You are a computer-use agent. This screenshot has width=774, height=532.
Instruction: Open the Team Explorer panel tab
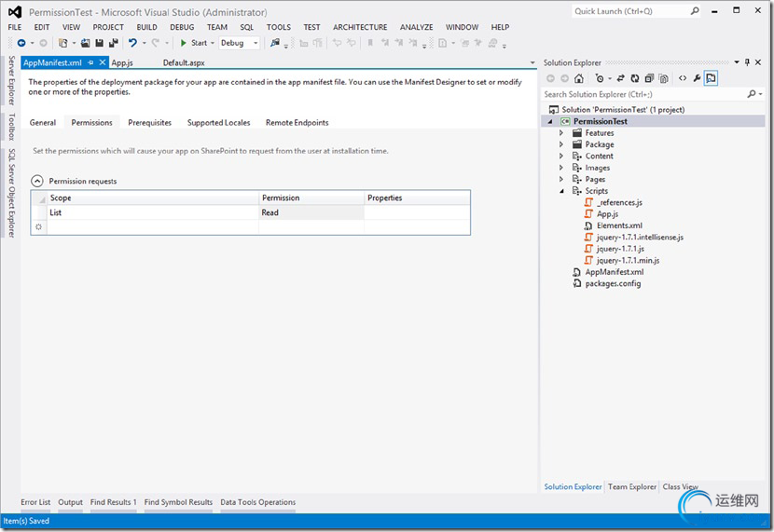(x=632, y=486)
